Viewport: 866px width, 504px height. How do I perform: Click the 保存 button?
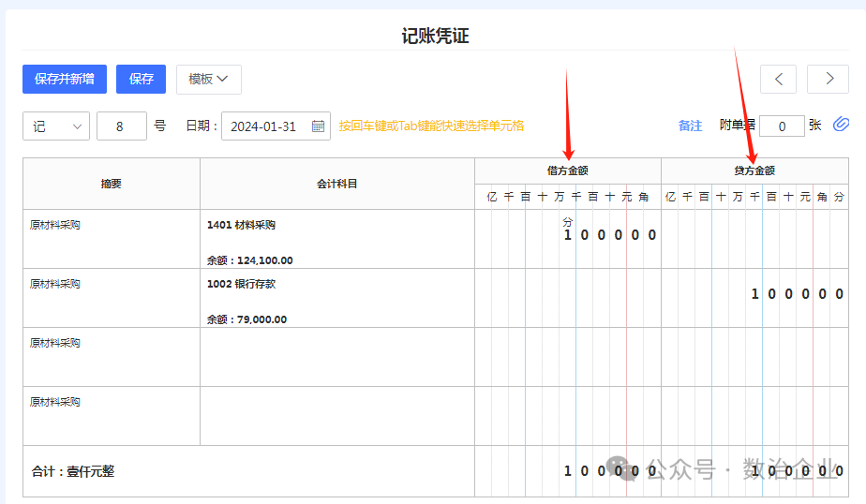click(x=142, y=80)
